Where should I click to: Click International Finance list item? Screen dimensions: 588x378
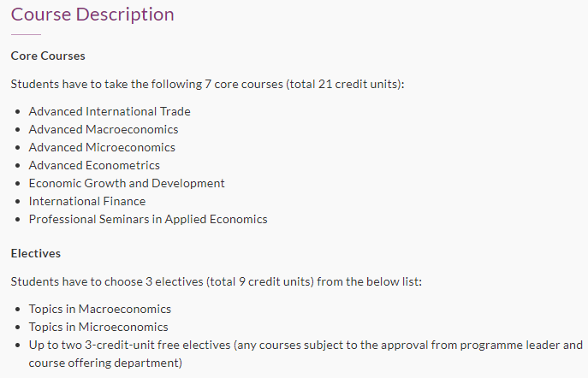pyautogui.click(x=87, y=201)
